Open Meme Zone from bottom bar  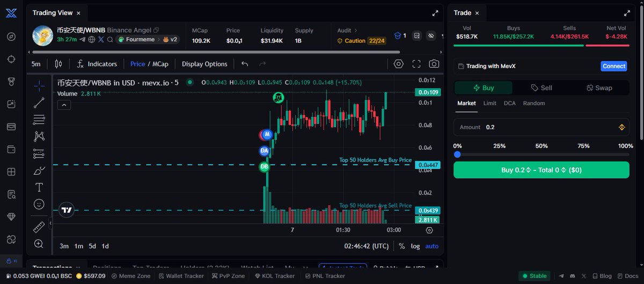(x=131, y=276)
